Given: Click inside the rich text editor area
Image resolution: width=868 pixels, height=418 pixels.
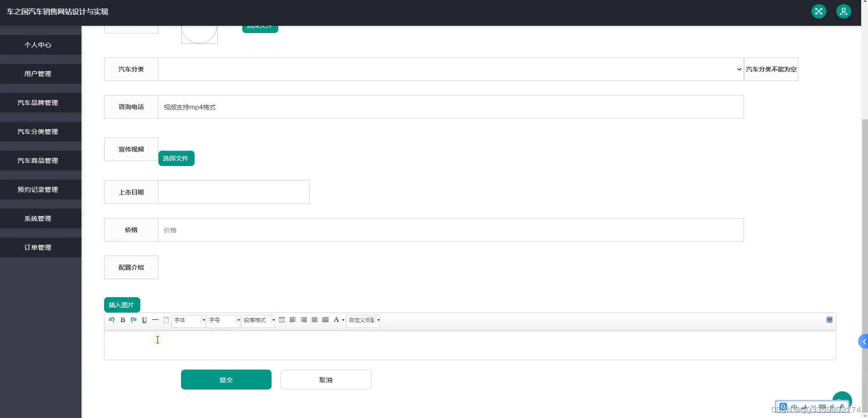Looking at the screenshot, I should (x=470, y=345).
